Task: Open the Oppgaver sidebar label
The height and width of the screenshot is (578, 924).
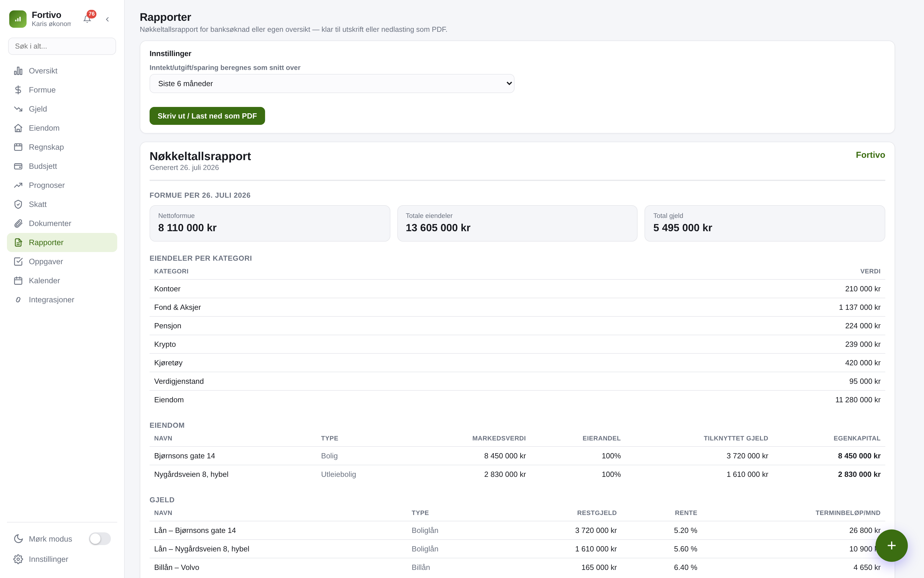Action: (46, 262)
